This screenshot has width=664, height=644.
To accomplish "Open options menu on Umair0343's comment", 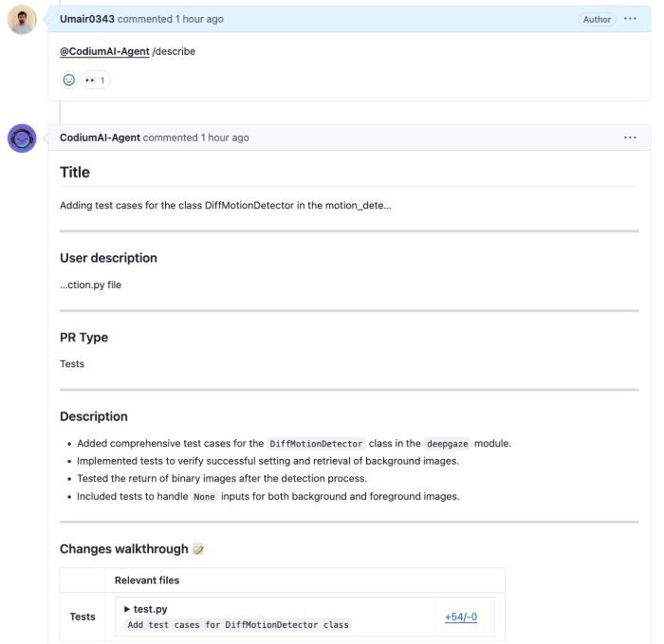I will pyautogui.click(x=630, y=19).
